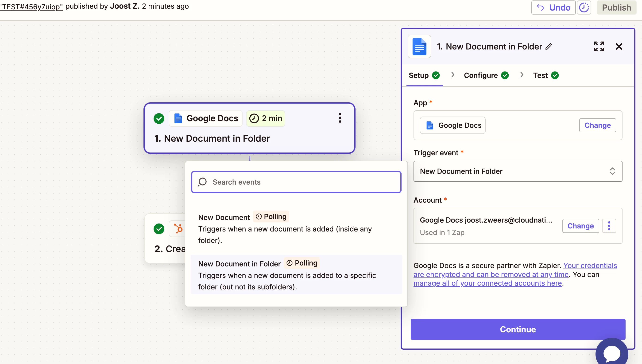
Task: Change the Google Docs app
Action: pyautogui.click(x=597, y=125)
